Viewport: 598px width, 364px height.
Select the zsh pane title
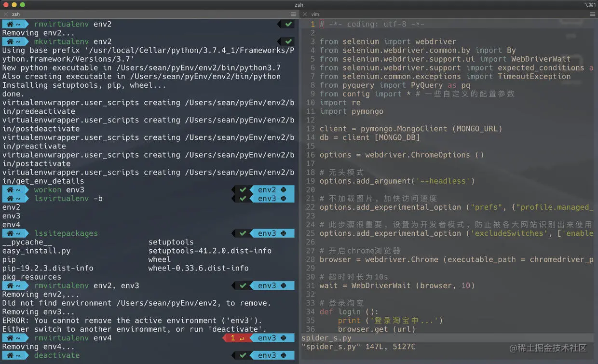coord(16,14)
